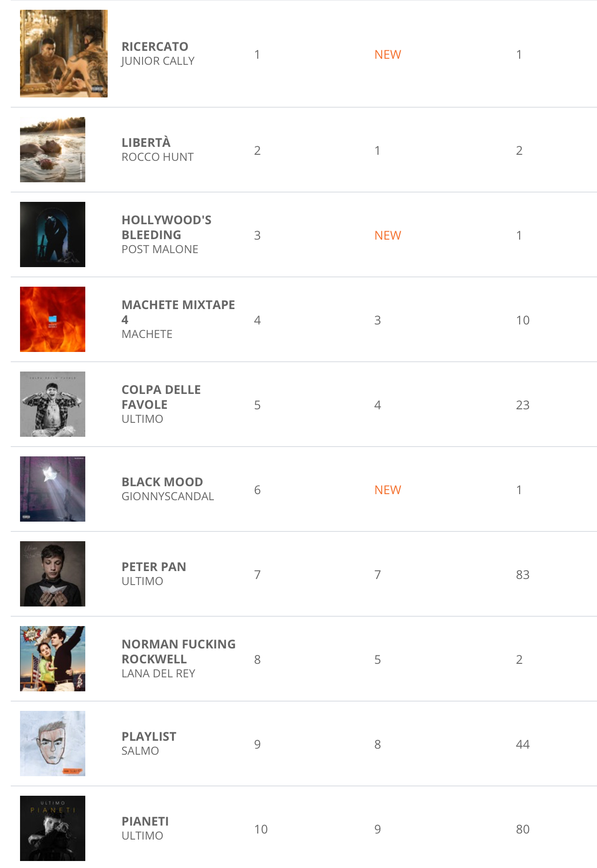597x868 pixels.
Task: Open the Black Mood album cover
Action: click(53, 489)
